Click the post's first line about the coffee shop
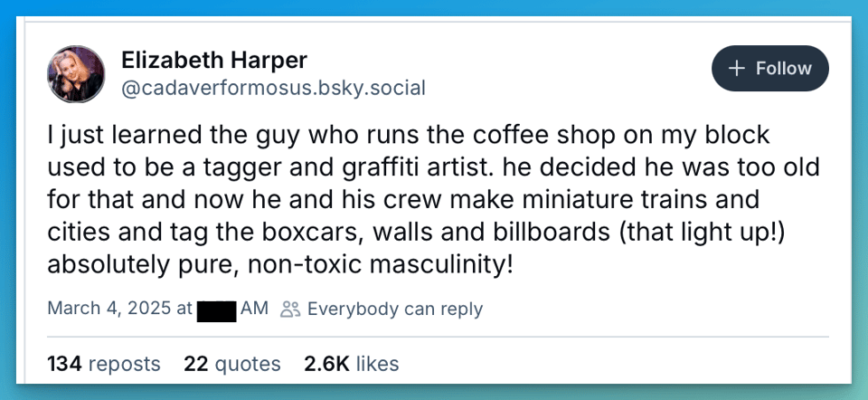Image resolution: width=868 pixels, height=400 pixels. [x=409, y=136]
